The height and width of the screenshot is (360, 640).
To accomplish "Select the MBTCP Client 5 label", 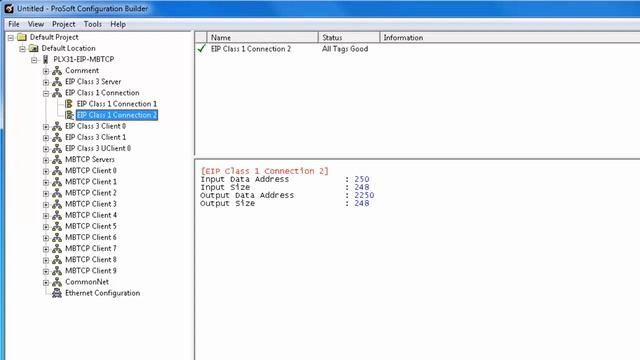I will tap(91, 226).
